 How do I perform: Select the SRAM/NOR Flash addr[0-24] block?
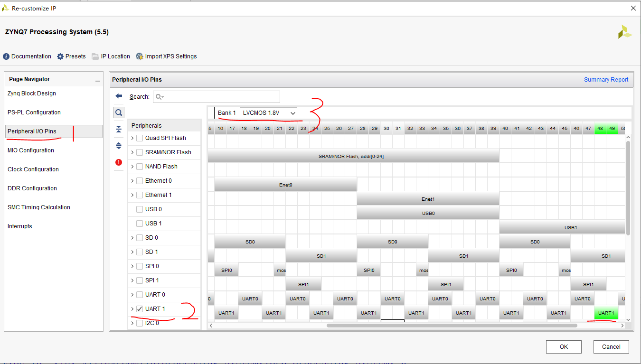pos(353,156)
